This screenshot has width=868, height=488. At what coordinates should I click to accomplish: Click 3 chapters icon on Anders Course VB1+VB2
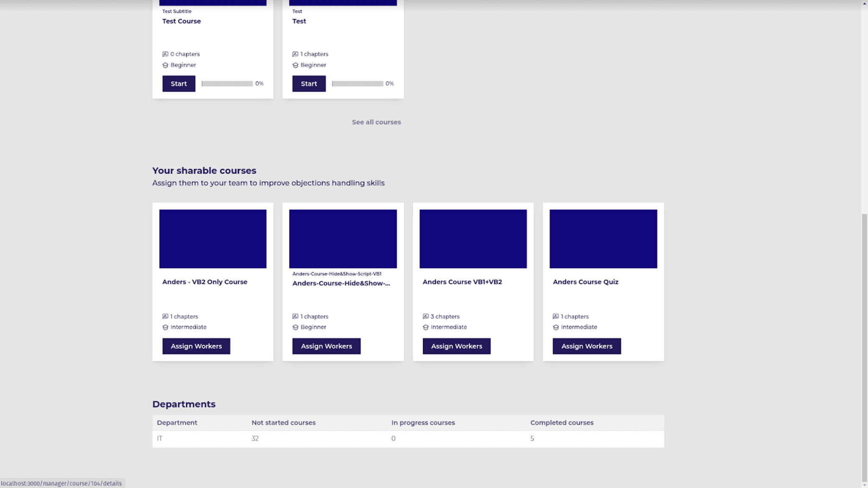426,316
